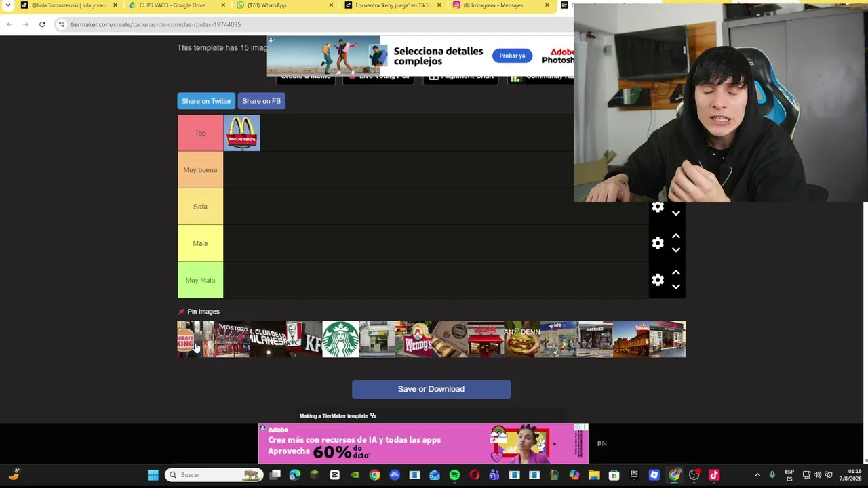868x488 pixels.
Task: Open settings gear for the Safa row
Action: (x=658, y=207)
